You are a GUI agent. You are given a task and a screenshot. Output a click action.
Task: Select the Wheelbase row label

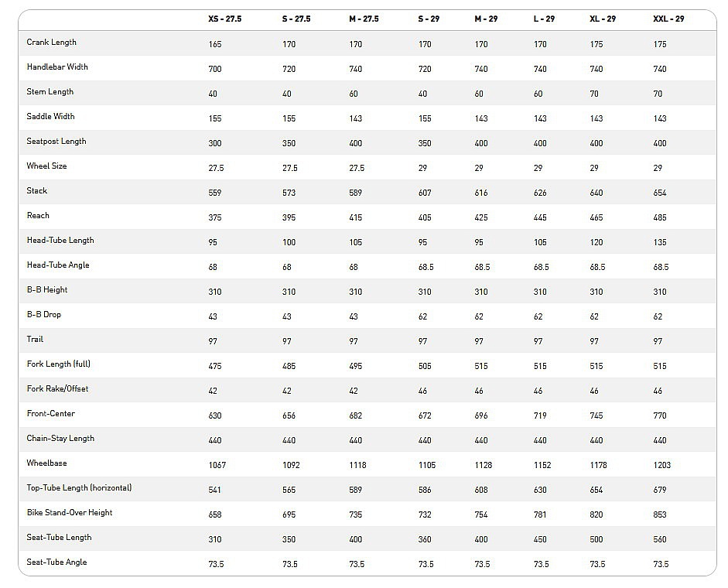coord(47,463)
